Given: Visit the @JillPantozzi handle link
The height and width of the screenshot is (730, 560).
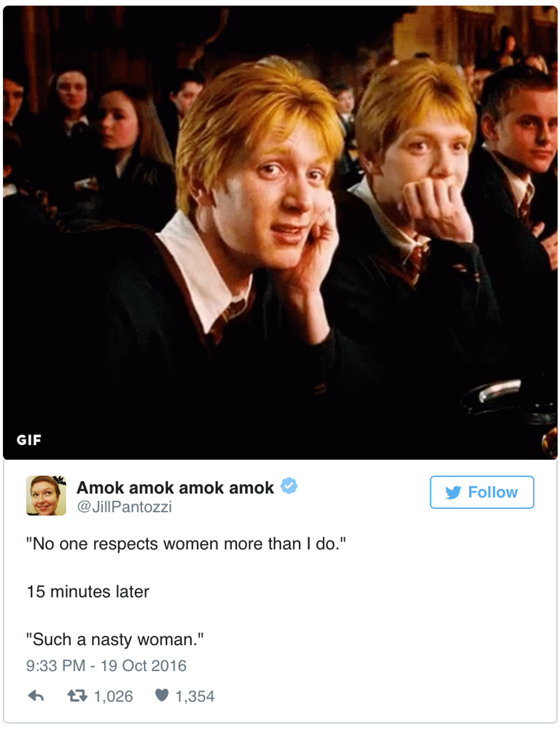Looking at the screenshot, I should click(x=124, y=507).
